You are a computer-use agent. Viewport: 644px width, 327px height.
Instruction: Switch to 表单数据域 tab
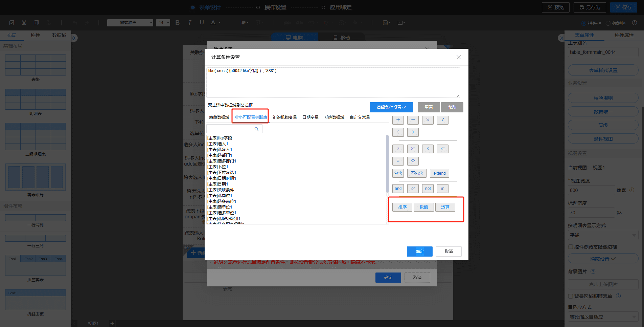219,117
